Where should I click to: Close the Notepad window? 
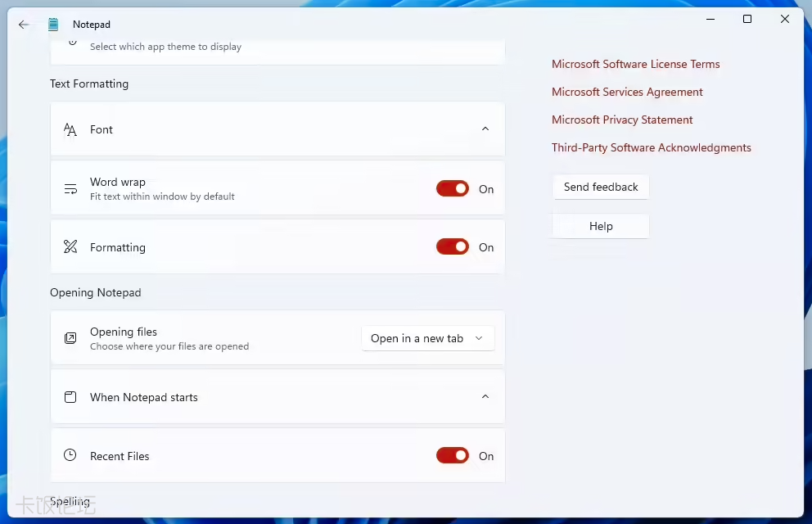tap(784, 19)
